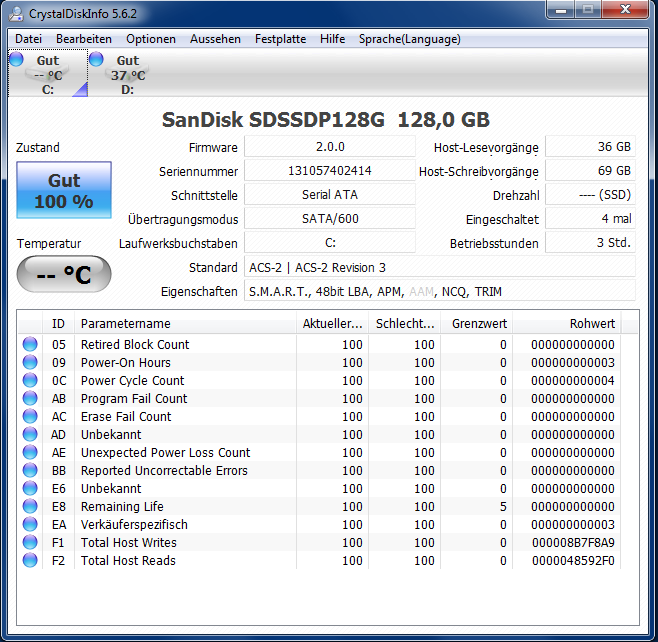The image size is (658, 642).
Task: Click status orb for Unexpected Power Loss Count
Action: 30,452
